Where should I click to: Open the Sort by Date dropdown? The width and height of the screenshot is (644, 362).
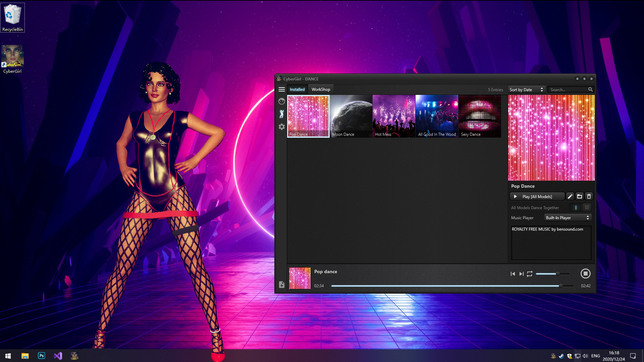526,89
